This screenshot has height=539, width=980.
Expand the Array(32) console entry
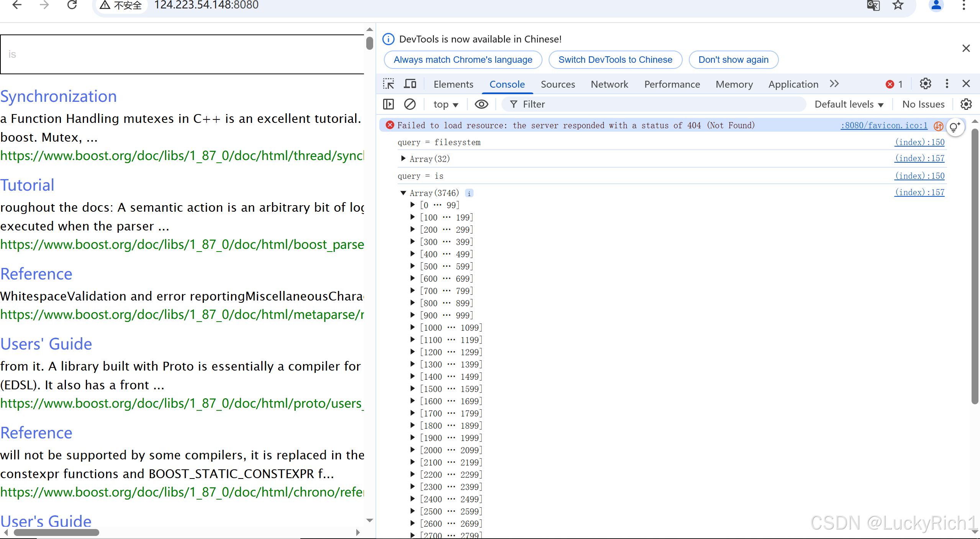click(x=403, y=158)
